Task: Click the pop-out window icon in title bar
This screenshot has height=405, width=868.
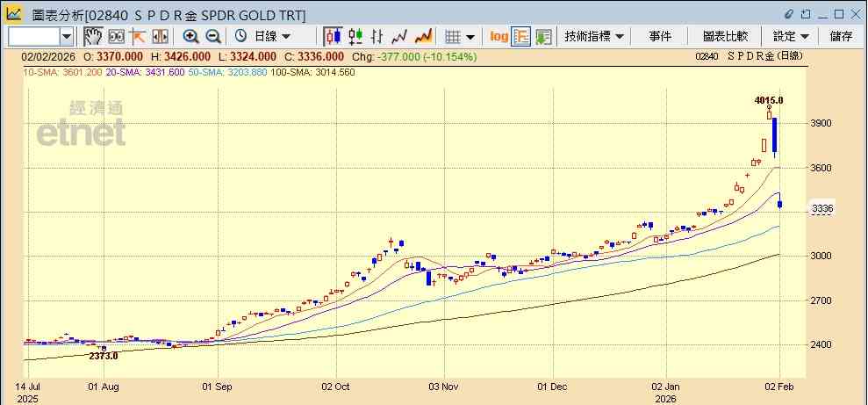Action: tap(806, 14)
